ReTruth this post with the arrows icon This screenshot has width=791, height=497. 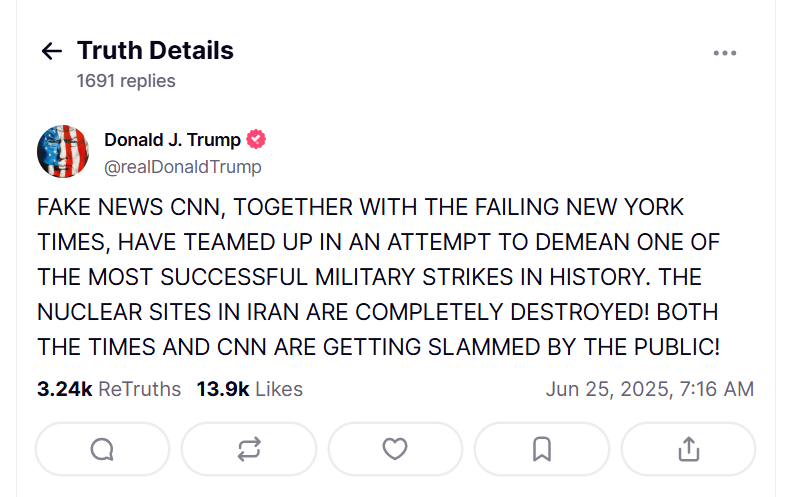click(x=249, y=449)
